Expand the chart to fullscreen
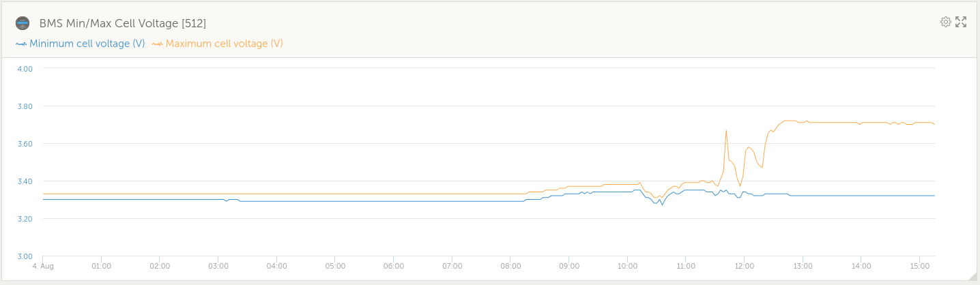The width and height of the screenshot is (980, 285). [961, 22]
